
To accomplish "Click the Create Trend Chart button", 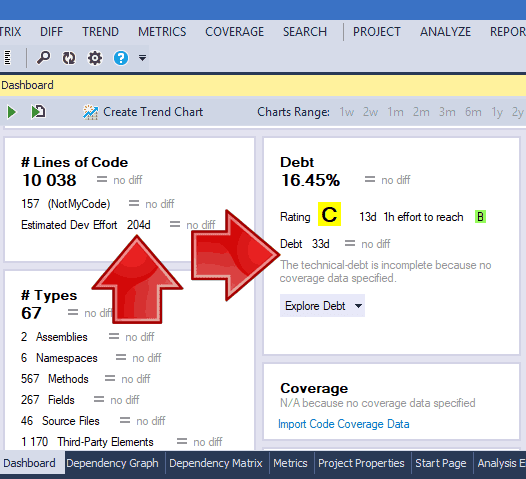I will tap(143, 112).
